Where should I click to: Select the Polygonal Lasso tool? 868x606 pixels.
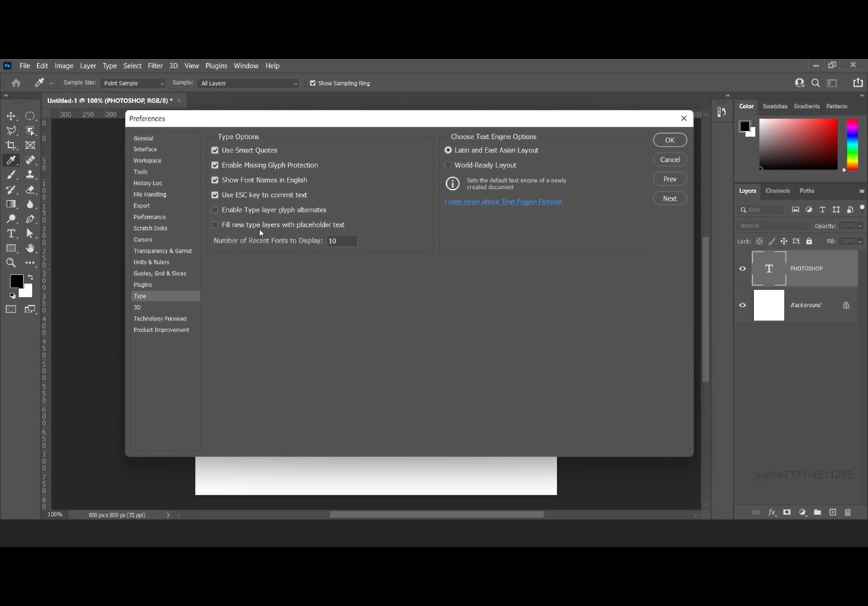pyautogui.click(x=12, y=131)
